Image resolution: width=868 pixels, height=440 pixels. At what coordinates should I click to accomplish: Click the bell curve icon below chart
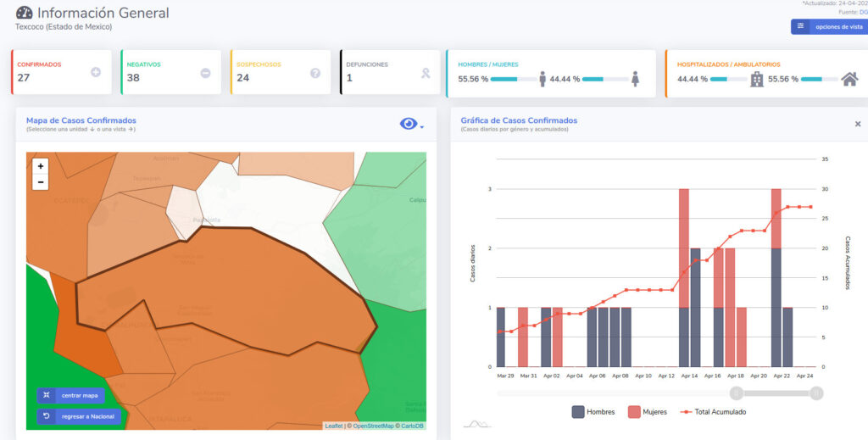pos(476,423)
